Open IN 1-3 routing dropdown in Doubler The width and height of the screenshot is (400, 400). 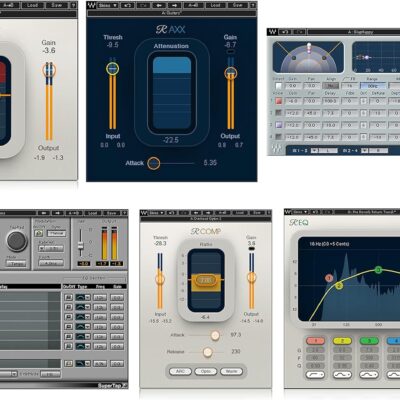314,151
